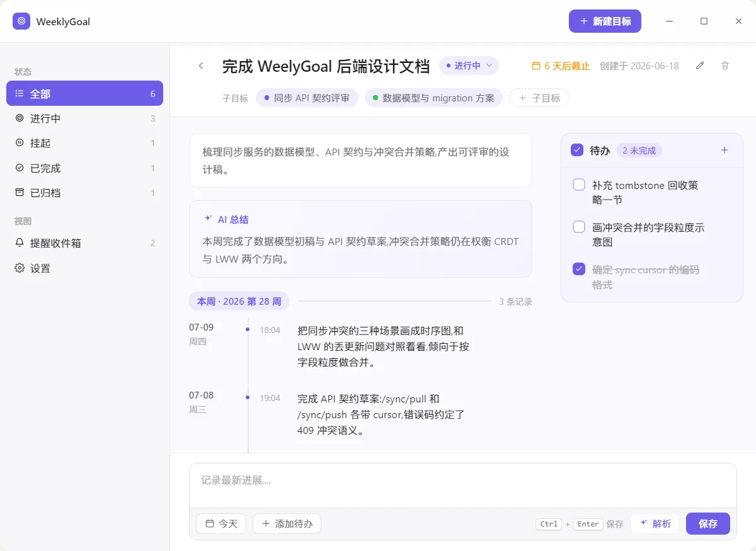The height and width of the screenshot is (551, 756).
Task: Filter by 进行中 in sidebar
Action: click(84, 118)
